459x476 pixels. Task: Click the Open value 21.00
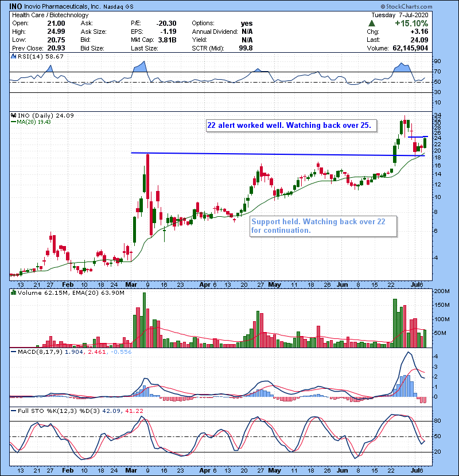pos(56,24)
